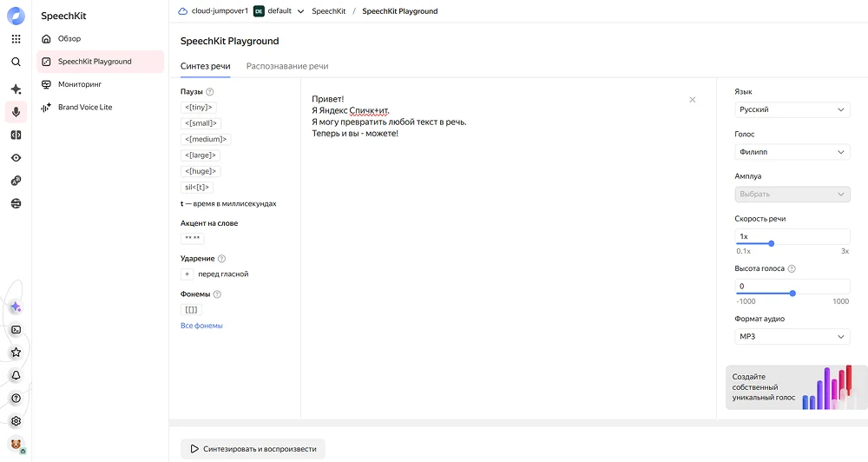Click the help icon next to Фонемы
Screen dimensions: 868x462
(217, 294)
